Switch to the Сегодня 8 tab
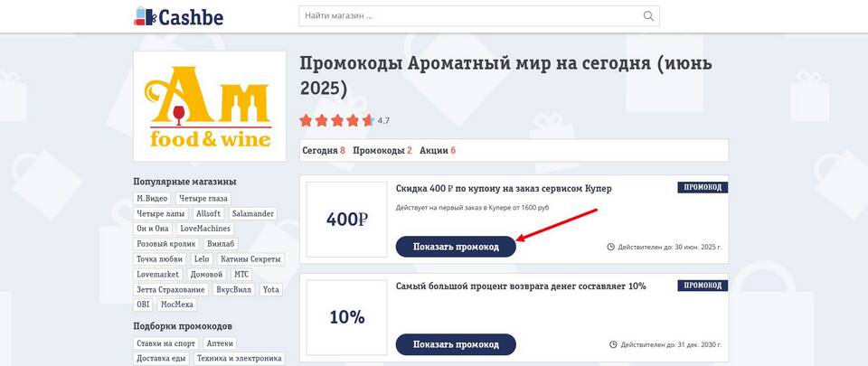Image resolution: width=868 pixels, height=366 pixels. [324, 150]
